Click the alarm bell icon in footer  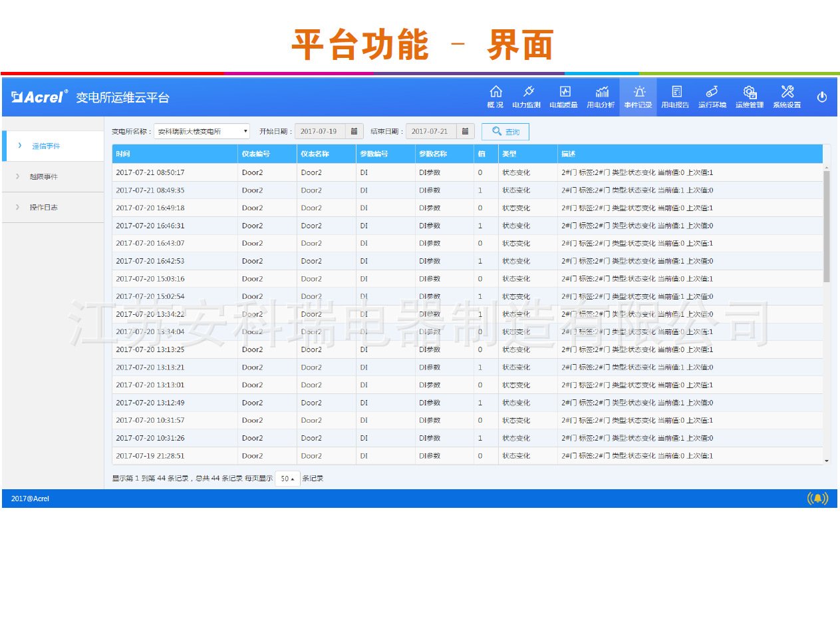[818, 499]
